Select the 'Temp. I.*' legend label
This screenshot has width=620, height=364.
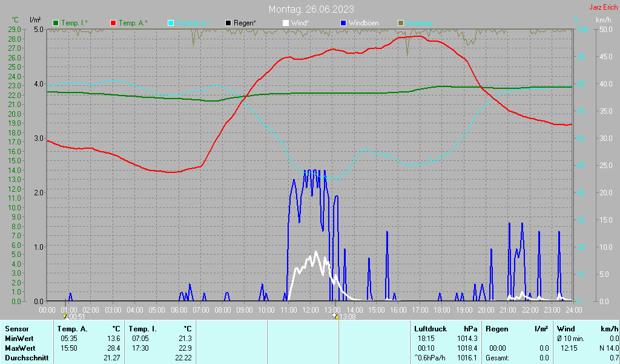coord(74,24)
